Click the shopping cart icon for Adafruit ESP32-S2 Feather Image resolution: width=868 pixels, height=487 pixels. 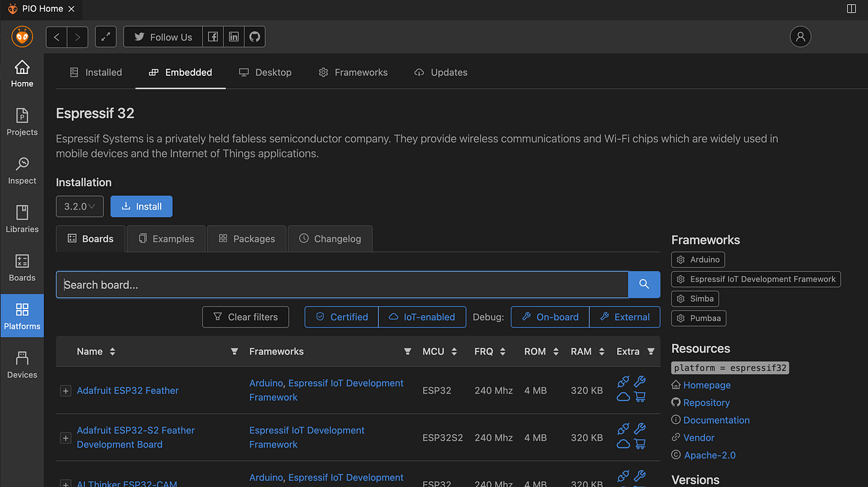pos(639,442)
